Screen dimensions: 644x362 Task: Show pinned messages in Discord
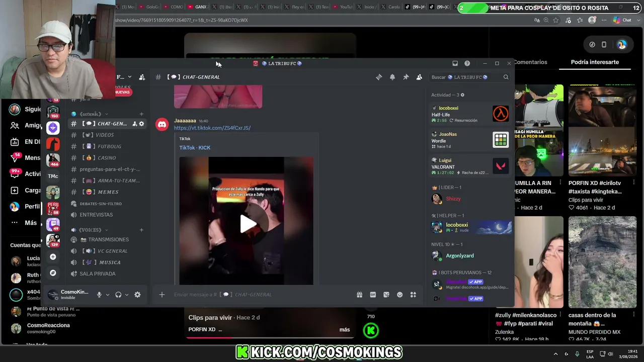tap(406, 77)
